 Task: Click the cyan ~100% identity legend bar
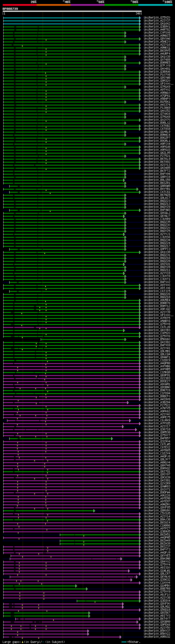click(155, 5)
